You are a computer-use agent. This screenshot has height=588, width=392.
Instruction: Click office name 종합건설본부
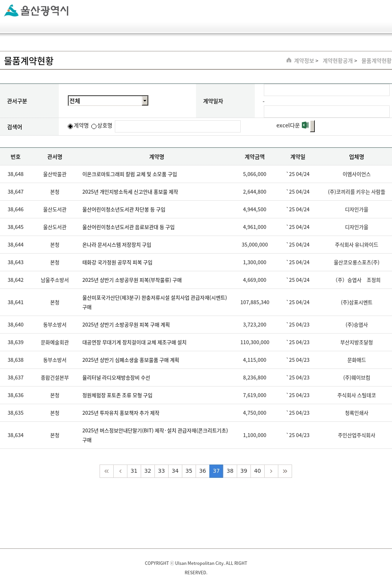pyautogui.click(x=55, y=378)
